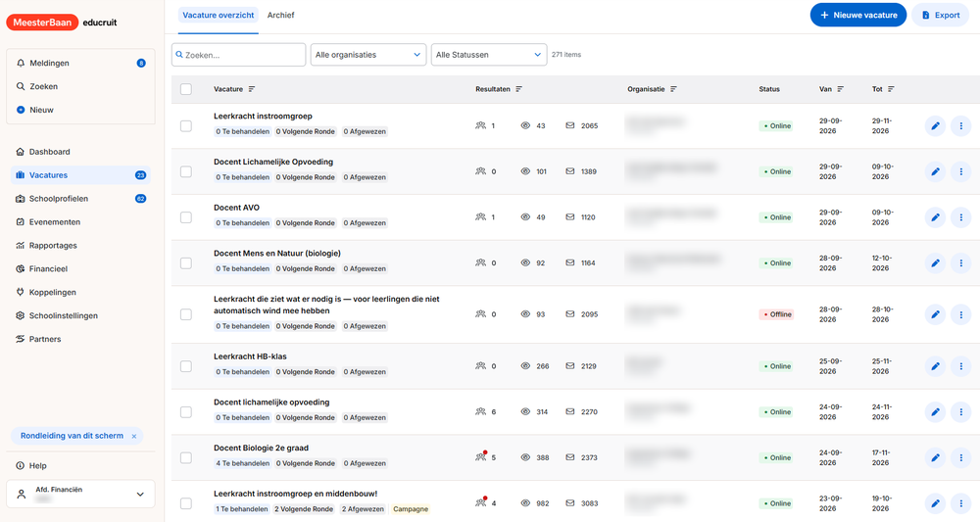This screenshot has width=980, height=522.
Task: Edit the Leerkracht instroomgroep vacancy with pencil icon
Action: coord(935,126)
